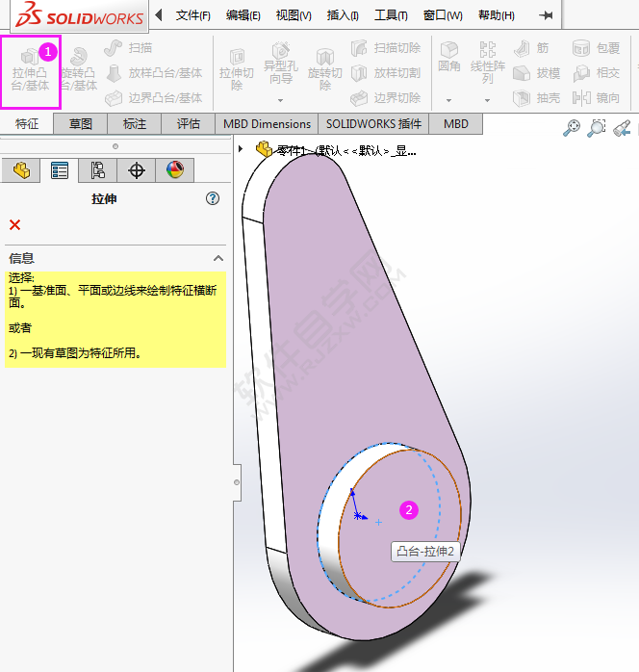Click the panel splitter dot above the manager tabs
Image resolution: width=639 pixels, height=672 pixels.
[x=115, y=146]
